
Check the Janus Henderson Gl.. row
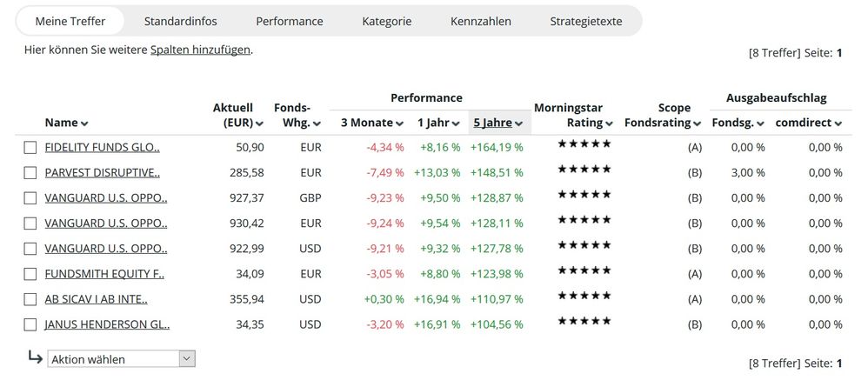coord(30,325)
